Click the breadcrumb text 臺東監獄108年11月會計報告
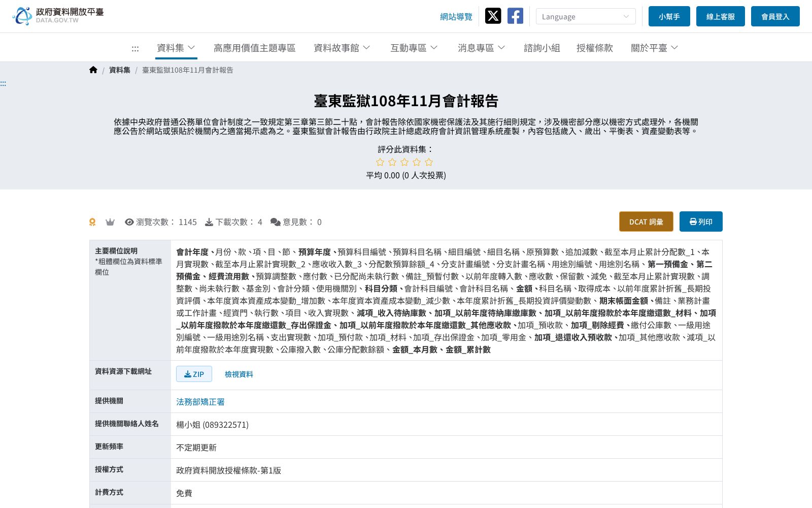 pyautogui.click(x=188, y=70)
